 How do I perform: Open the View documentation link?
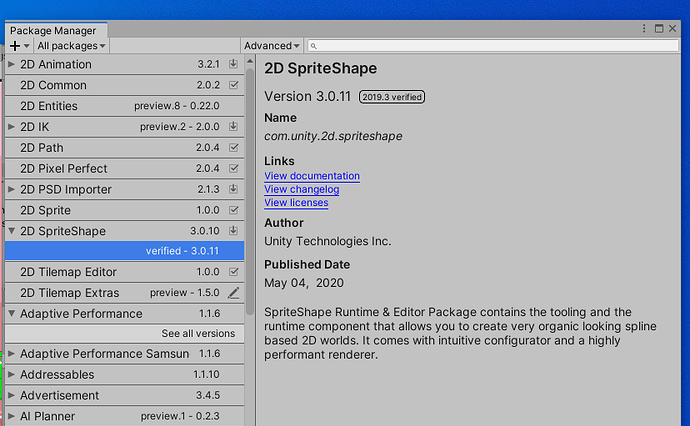click(311, 176)
